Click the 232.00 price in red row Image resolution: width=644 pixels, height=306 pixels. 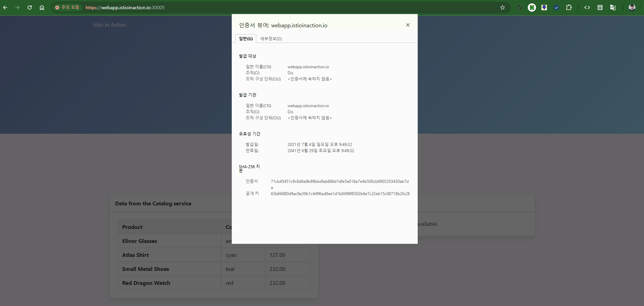(x=288, y=283)
